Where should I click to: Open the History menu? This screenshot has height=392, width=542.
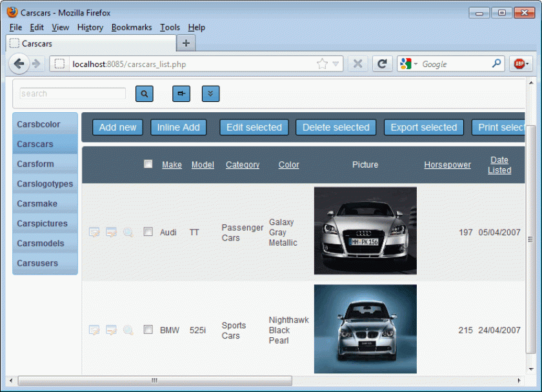click(x=90, y=27)
